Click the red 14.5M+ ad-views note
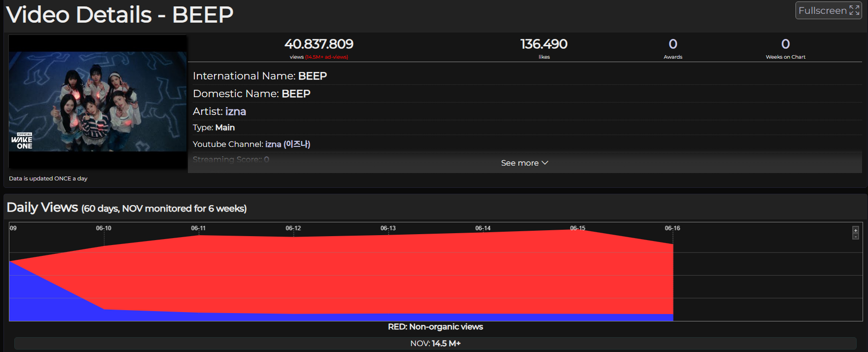The width and height of the screenshot is (868, 352). coord(326,57)
